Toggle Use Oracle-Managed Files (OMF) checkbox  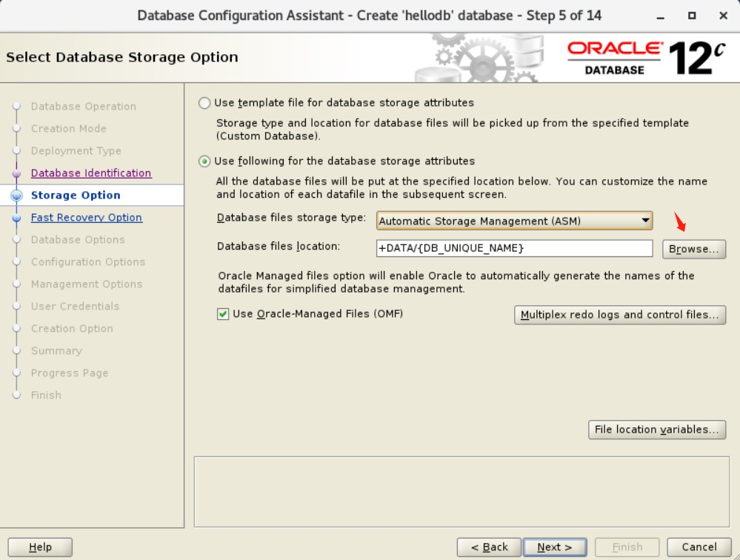click(223, 314)
